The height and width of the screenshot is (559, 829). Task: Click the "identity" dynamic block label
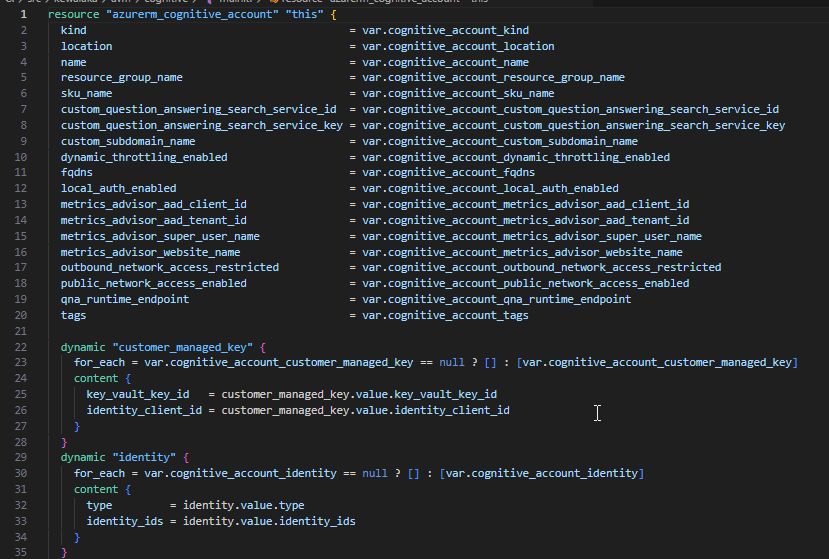coord(144,456)
